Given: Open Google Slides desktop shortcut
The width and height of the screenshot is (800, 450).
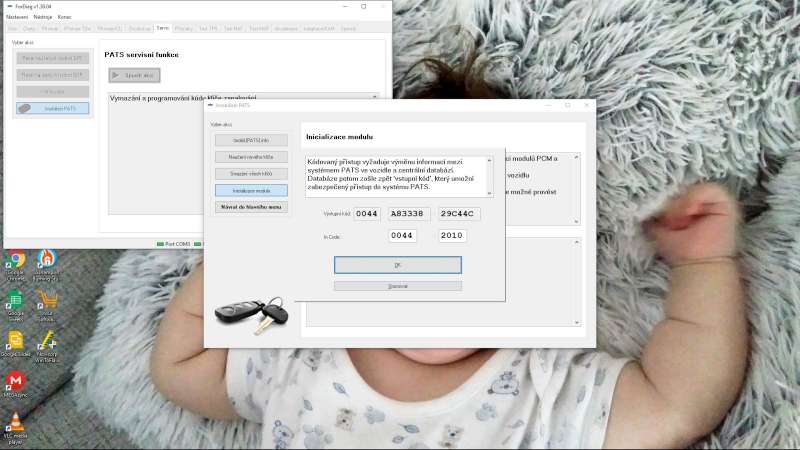Looking at the screenshot, I should click(x=15, y=341).
